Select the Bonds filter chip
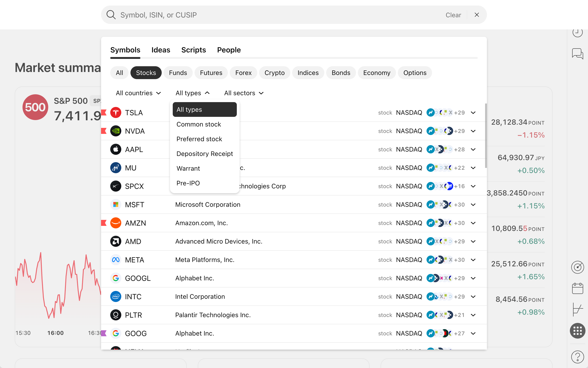 pyautogui.click(x=341, y=73)
